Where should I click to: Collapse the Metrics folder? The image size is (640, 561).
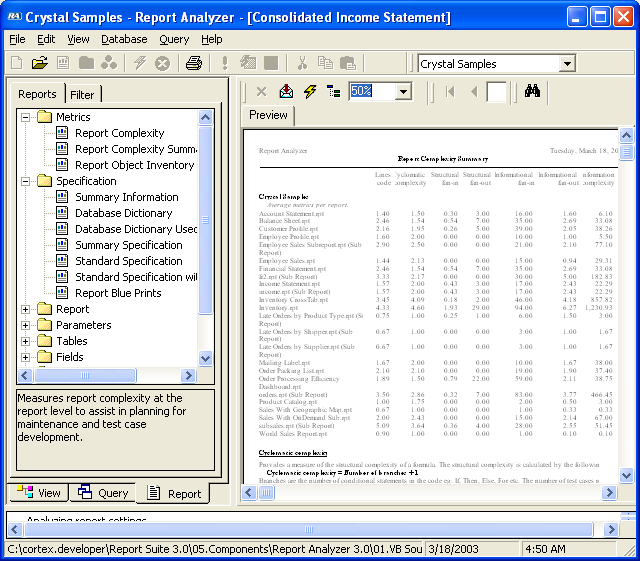click(25, 117)
